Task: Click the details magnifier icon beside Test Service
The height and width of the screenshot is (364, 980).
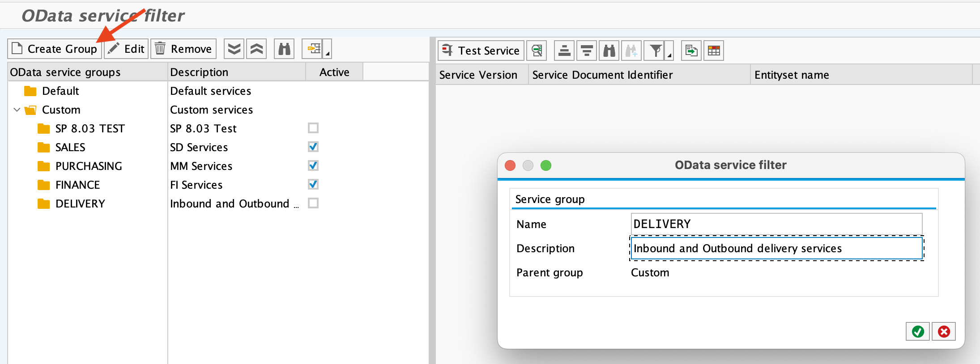Action: click(x=537, y=51)
